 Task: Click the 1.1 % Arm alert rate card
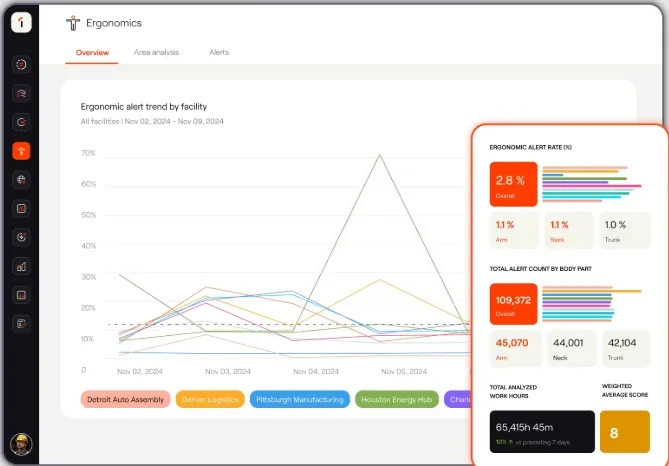pyautogui.click(x=514, y=231)
